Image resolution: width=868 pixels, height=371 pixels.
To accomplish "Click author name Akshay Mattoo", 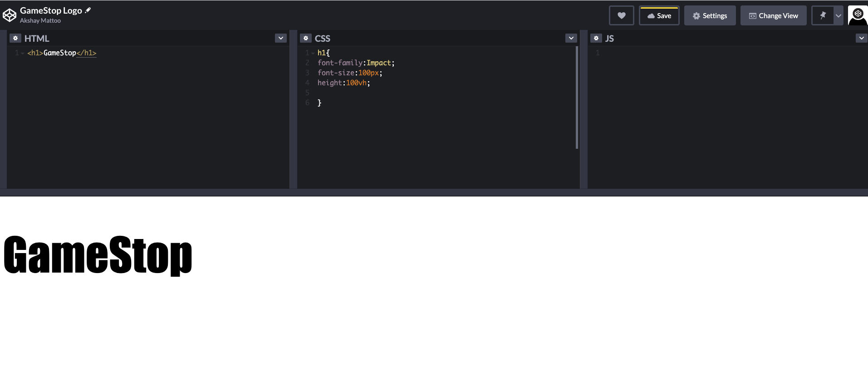I will coord(40,20).
